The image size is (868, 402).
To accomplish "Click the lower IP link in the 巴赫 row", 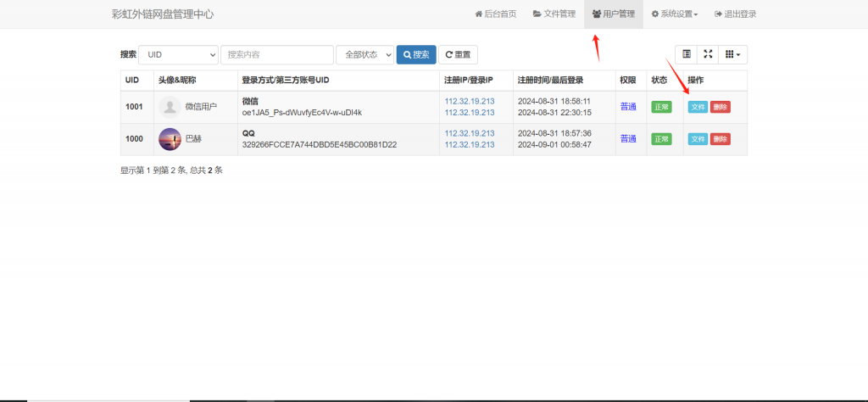I will point(470,144).
